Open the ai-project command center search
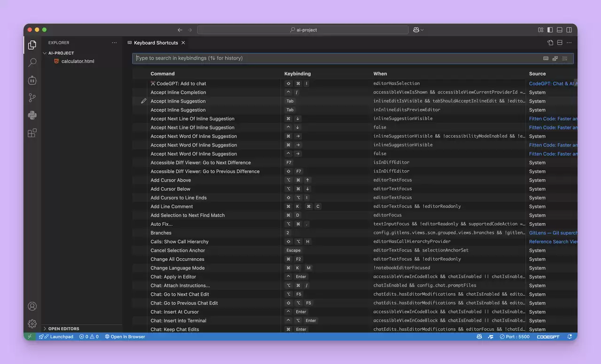The height and width of the screenshot is (364, 601). [303, 30]
